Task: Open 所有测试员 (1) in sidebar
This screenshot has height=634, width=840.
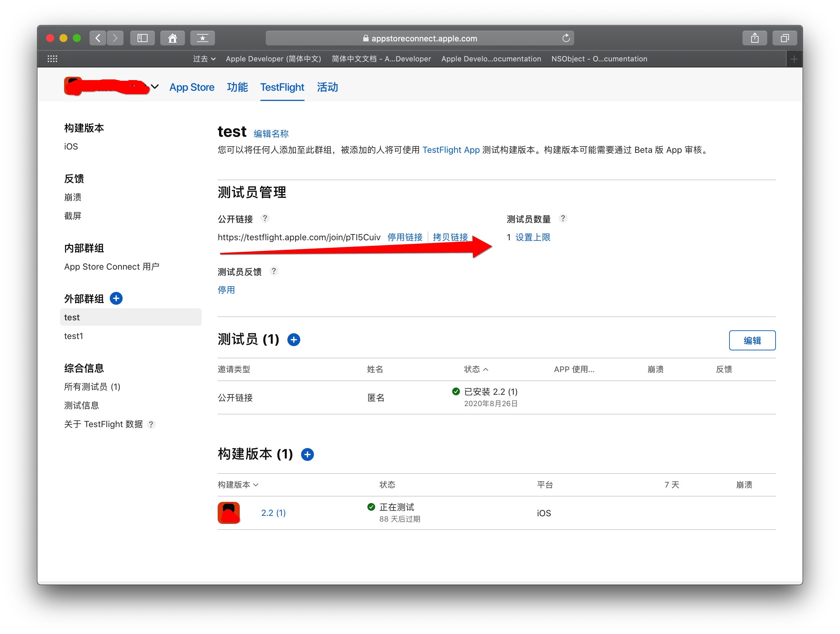Action: pyautogui.click(x=92, y=386)
